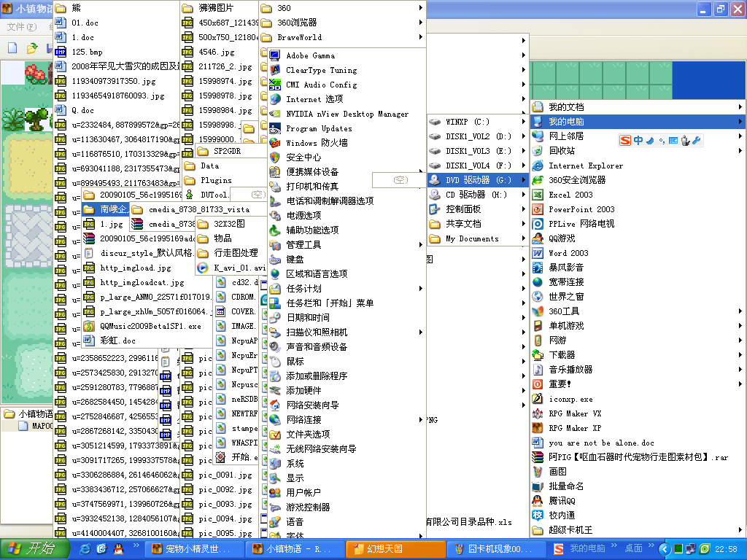The height and width of the screenshot is (560, 747).
Task: Open Windows 防火墙 firewall icon
Action: 275,143
